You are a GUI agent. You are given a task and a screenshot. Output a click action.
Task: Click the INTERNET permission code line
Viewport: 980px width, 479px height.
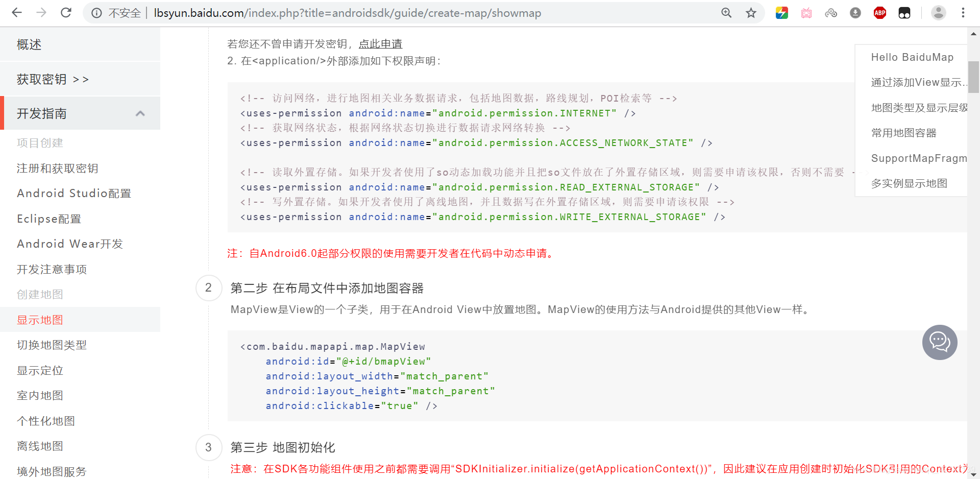tap(438, 113)
